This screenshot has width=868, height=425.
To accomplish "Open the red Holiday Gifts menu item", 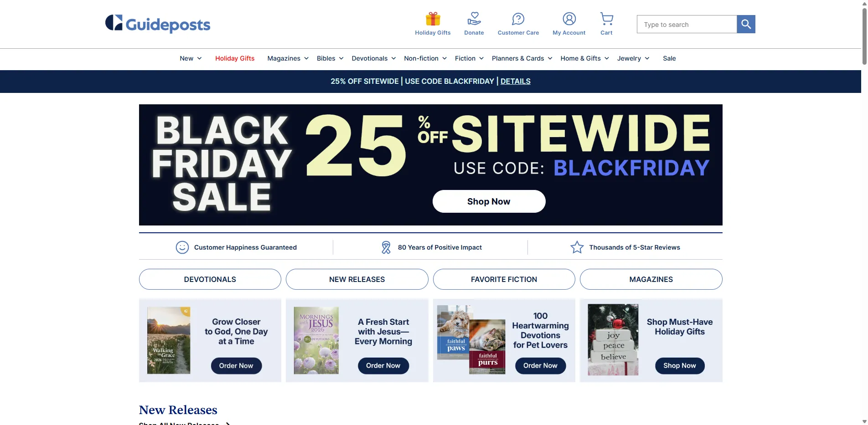I will point(235,58).
